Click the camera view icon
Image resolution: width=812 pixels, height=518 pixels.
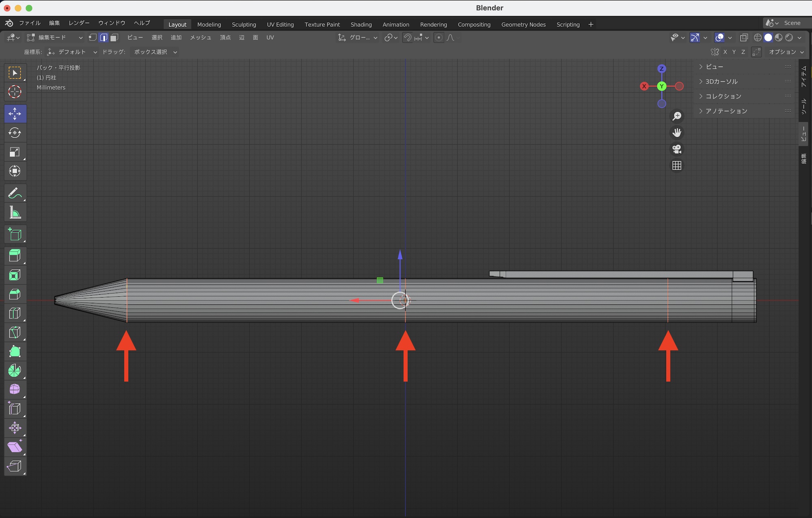tap(677, 149)
